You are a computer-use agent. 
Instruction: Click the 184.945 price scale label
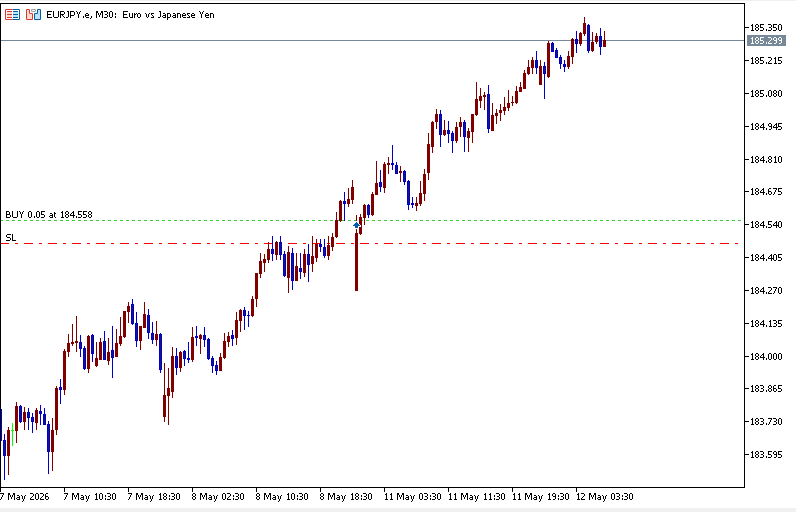click(x=766, y=126)
